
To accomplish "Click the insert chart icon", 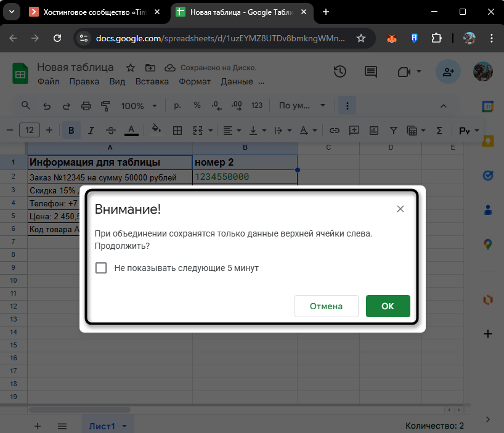I will 374,131.
